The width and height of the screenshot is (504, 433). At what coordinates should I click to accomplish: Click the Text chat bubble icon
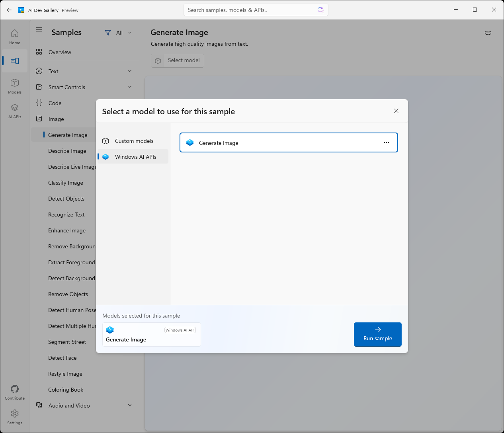click(x=39, y=71)
